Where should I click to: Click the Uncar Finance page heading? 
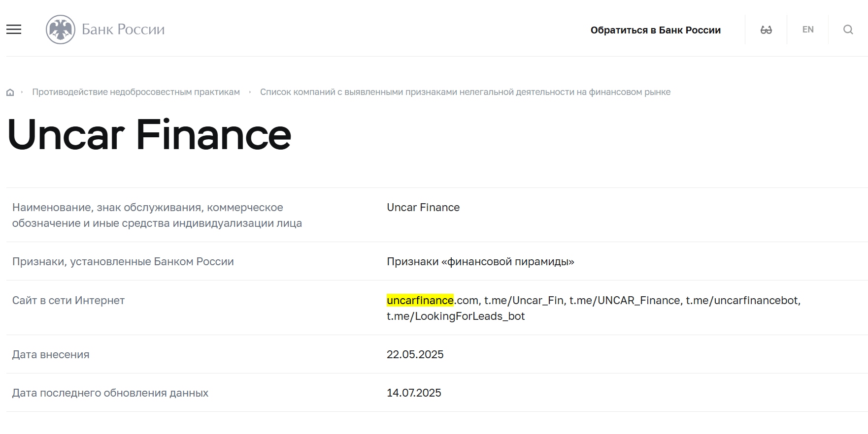tap(150, 135)
